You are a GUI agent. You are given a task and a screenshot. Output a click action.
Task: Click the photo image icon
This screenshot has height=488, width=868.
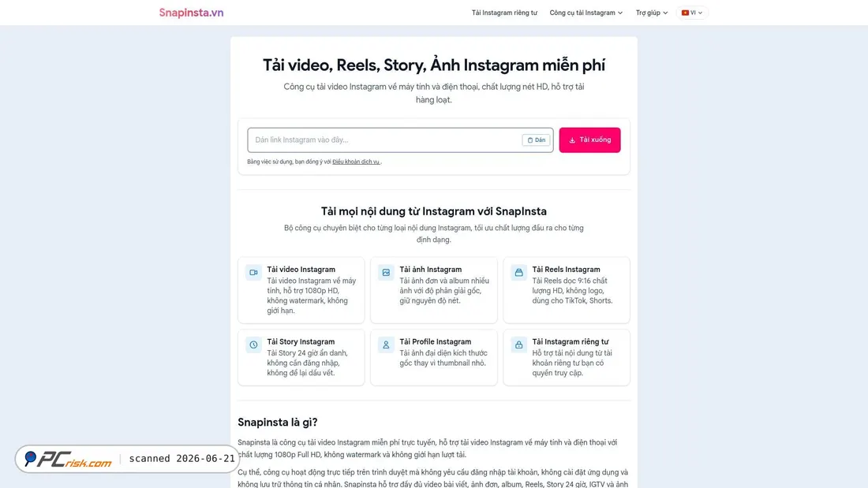(x=386, y=272)
